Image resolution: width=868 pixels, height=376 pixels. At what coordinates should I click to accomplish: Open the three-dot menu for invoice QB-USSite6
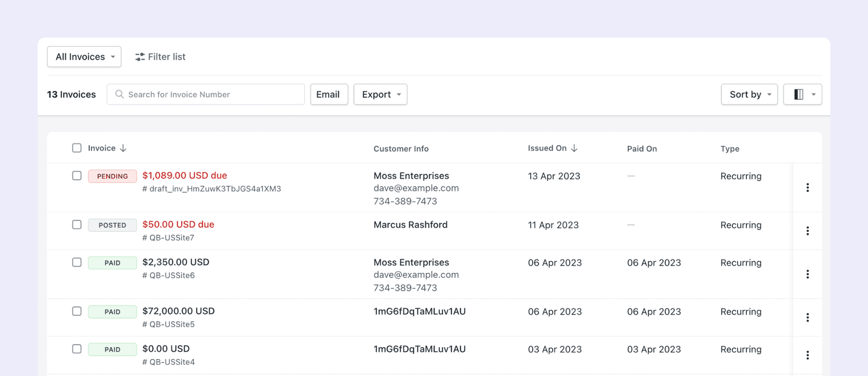point(807,274)
